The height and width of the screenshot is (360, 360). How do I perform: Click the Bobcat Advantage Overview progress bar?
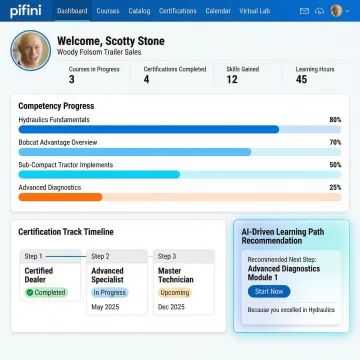pos(180,152)
